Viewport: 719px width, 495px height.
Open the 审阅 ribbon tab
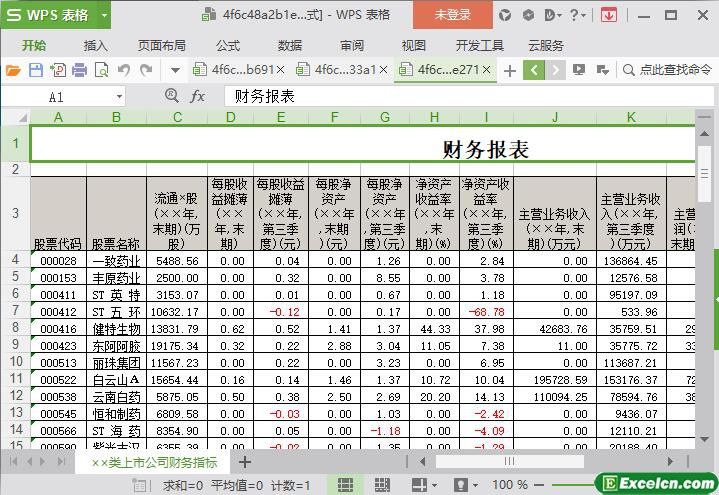(352, 45)
